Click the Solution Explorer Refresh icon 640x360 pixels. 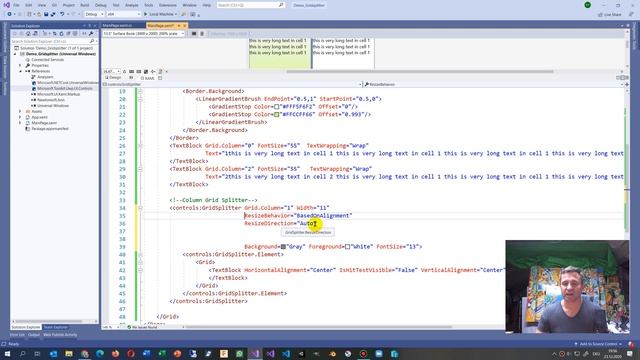[x=61, y=33]
